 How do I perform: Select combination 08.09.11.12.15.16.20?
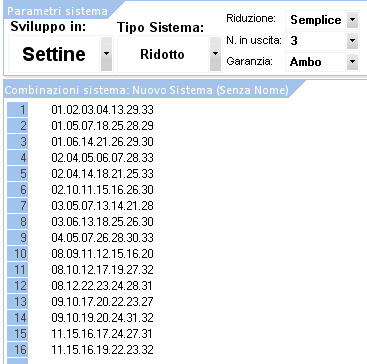click(x=102, y=254)
